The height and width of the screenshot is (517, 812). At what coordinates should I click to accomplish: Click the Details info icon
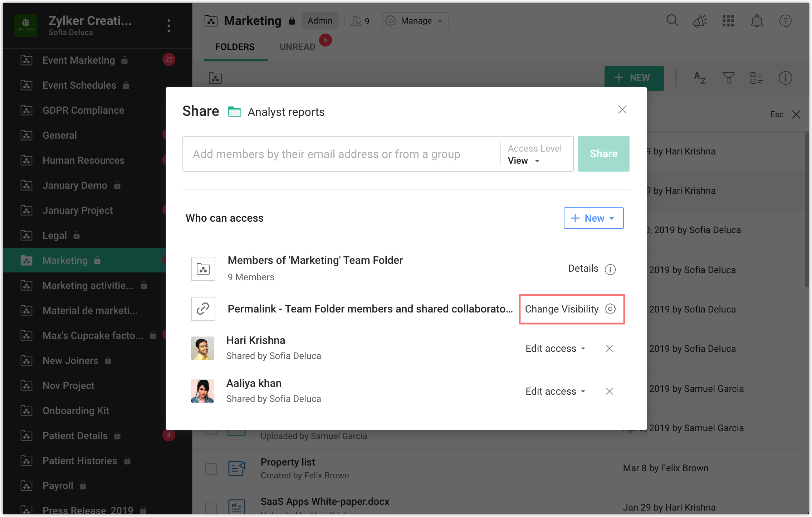pyautogui.click(x=610, y=269)
